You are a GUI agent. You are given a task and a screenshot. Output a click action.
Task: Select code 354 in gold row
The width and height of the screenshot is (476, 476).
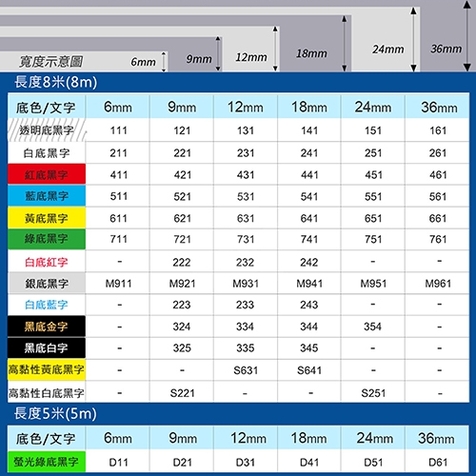coord(373,327)
